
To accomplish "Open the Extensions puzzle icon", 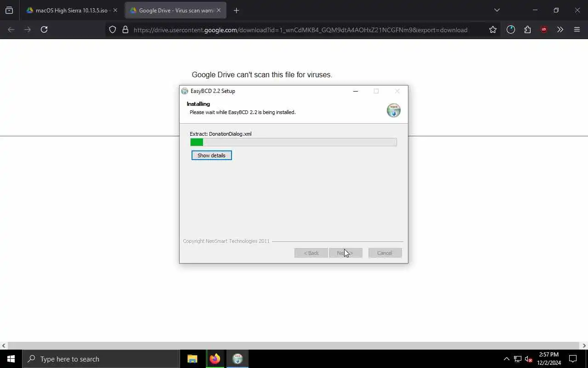I will [x=527, y=29].
